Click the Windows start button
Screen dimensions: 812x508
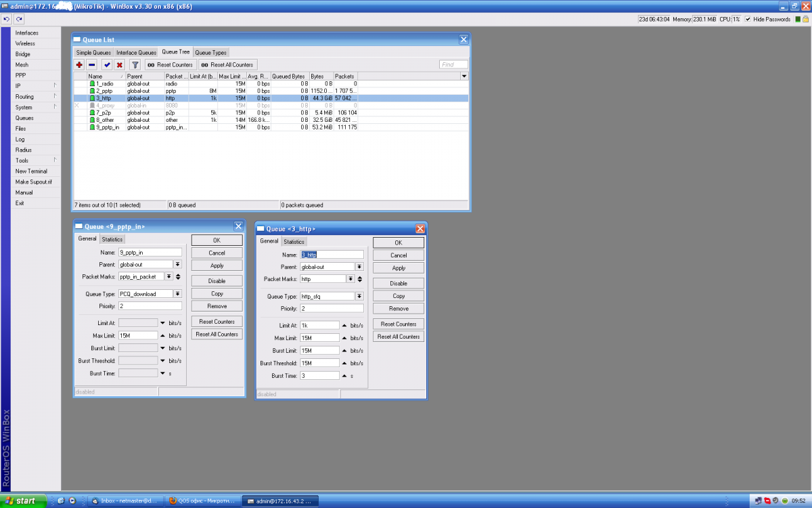click(x=24, y=501)
